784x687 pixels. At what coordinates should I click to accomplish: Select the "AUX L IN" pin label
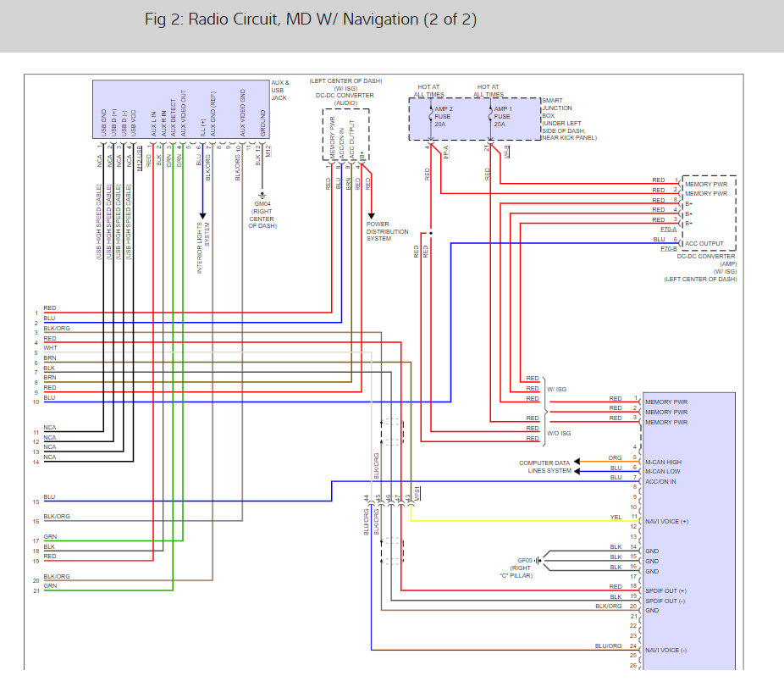[153, 124]
